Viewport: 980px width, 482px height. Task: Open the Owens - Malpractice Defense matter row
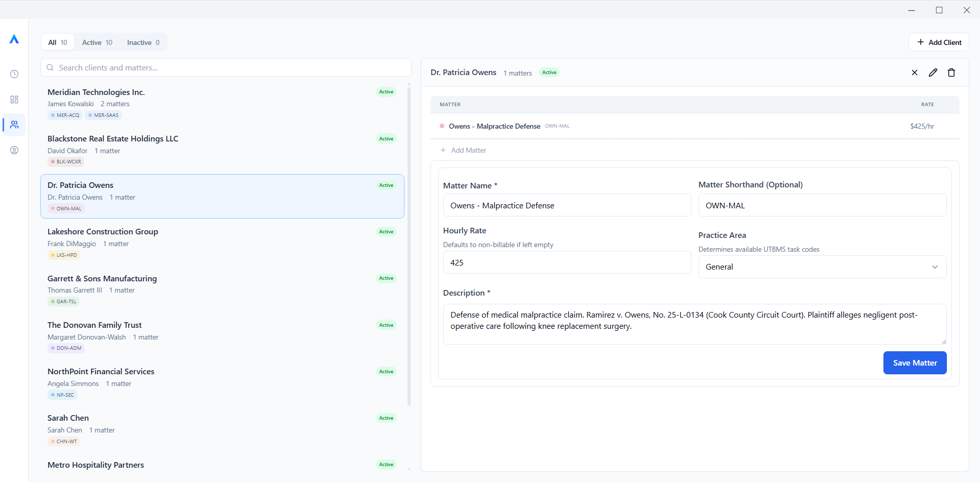[494, 126]
